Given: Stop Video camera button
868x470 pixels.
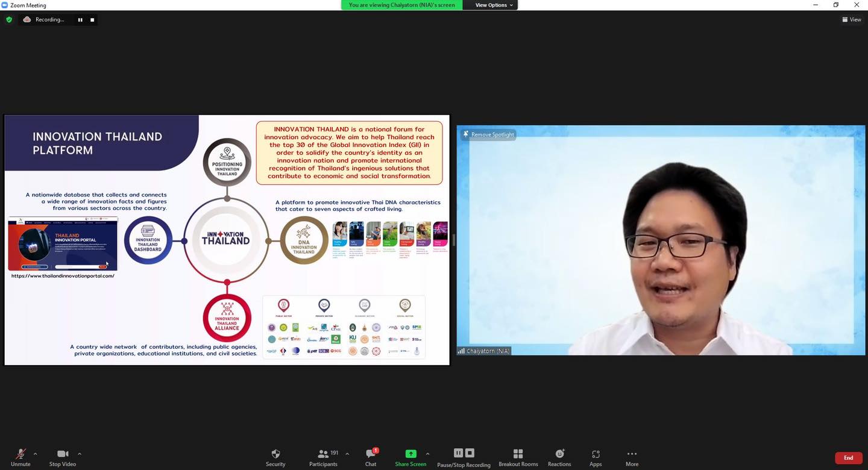Looking at the screenshot, I should click(63, 457).
